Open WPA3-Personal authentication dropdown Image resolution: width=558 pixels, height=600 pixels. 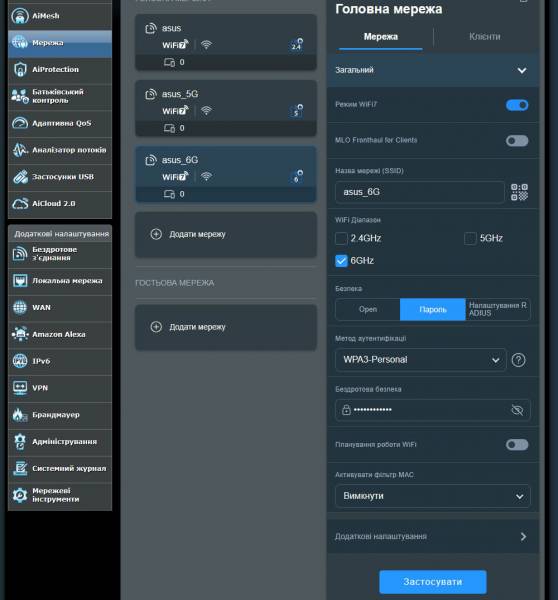coord(421,360)
